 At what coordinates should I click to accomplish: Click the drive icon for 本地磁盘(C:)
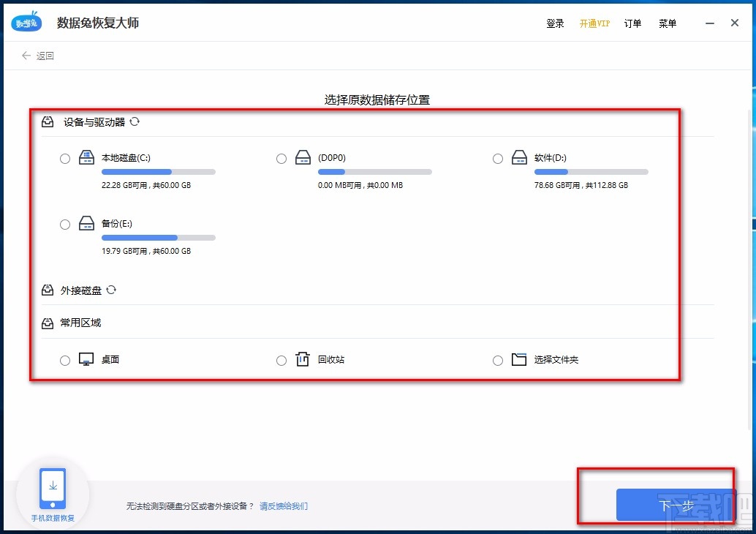click(86, 157)
